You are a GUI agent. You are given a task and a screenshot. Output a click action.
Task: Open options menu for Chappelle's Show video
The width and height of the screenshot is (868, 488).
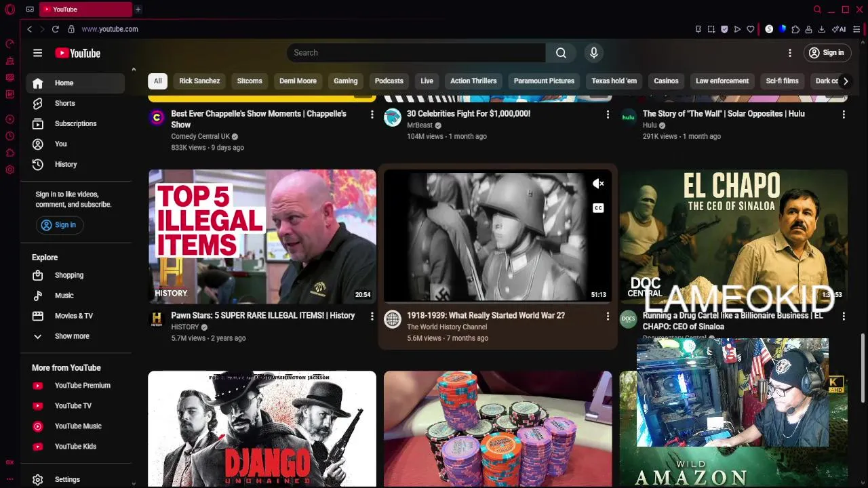point(372,115)
